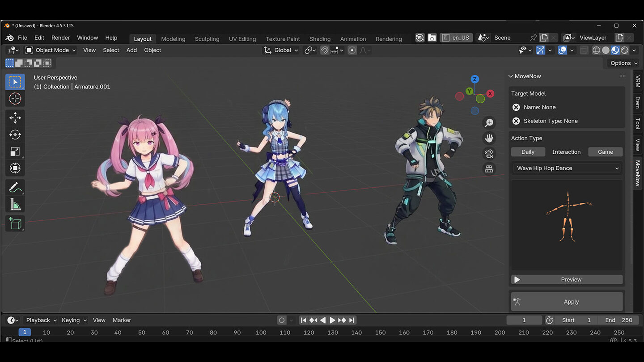The width and height of the screenshot is (644, 362).
Task: Select the wireframe shading mode
Action: (596, 50)
